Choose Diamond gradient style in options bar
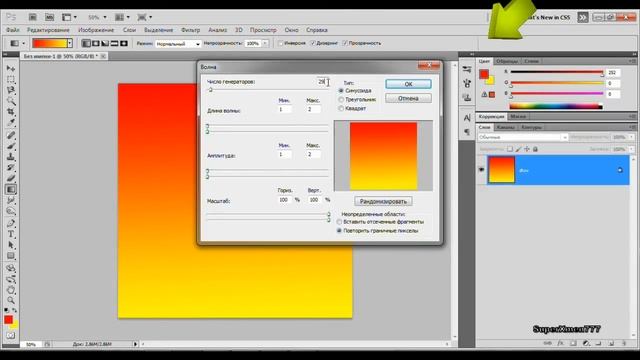 (x=124, y=43)
